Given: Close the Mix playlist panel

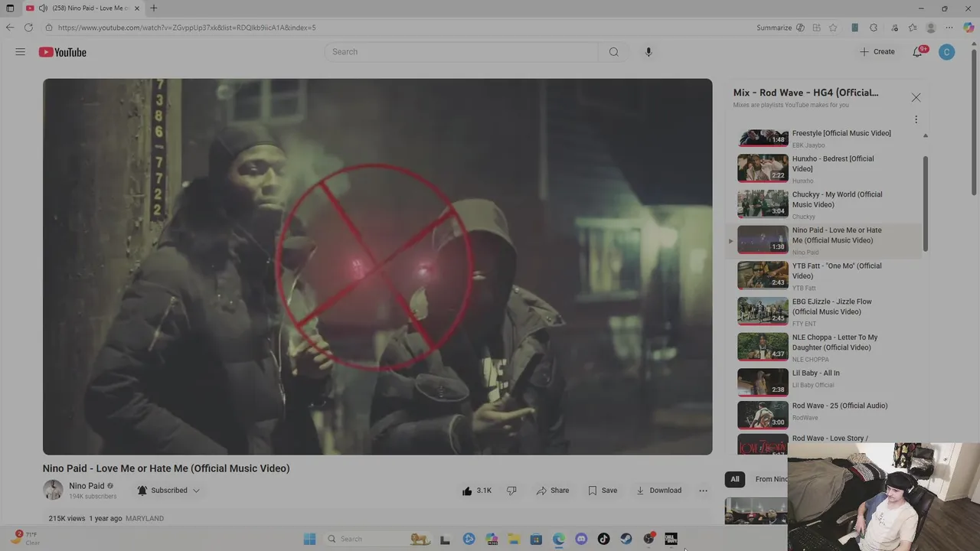Looking at the screenshot, I should (x=916, y=97).
